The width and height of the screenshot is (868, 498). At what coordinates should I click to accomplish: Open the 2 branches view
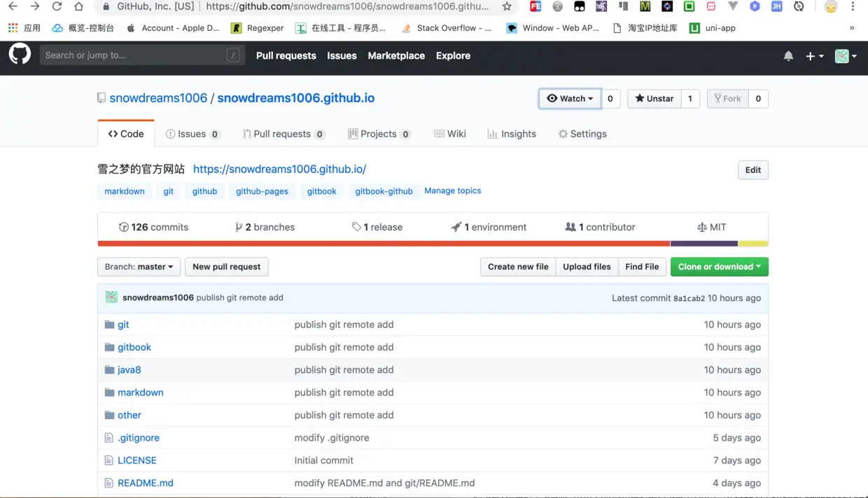265,226
